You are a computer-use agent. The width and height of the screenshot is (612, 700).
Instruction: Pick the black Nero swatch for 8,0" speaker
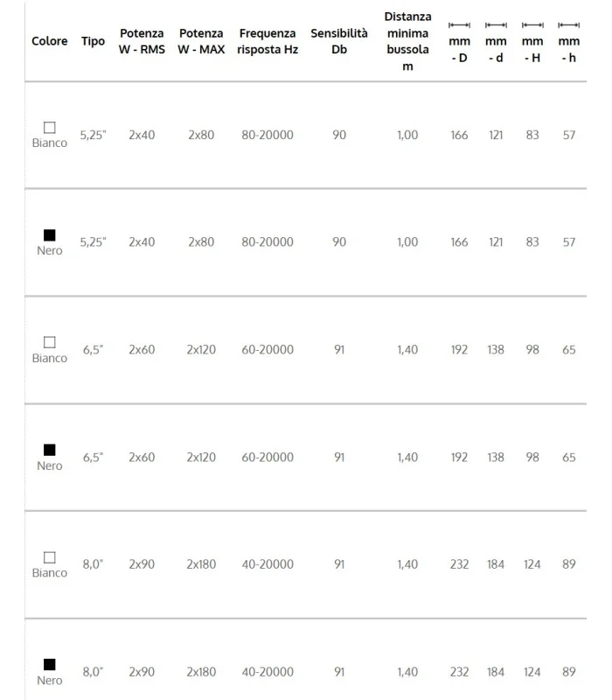[x=50, y=665]
